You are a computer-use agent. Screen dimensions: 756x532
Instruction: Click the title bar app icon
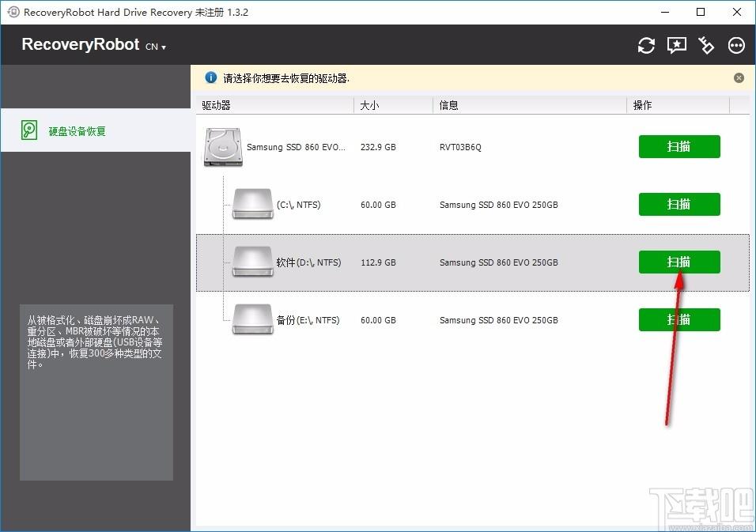point(13,12)
